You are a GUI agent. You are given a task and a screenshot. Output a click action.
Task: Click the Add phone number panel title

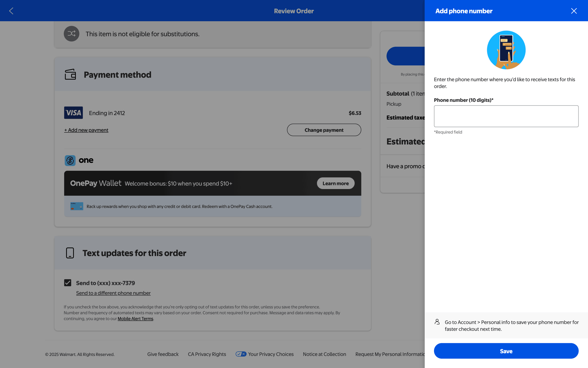(x=464, y=11)
